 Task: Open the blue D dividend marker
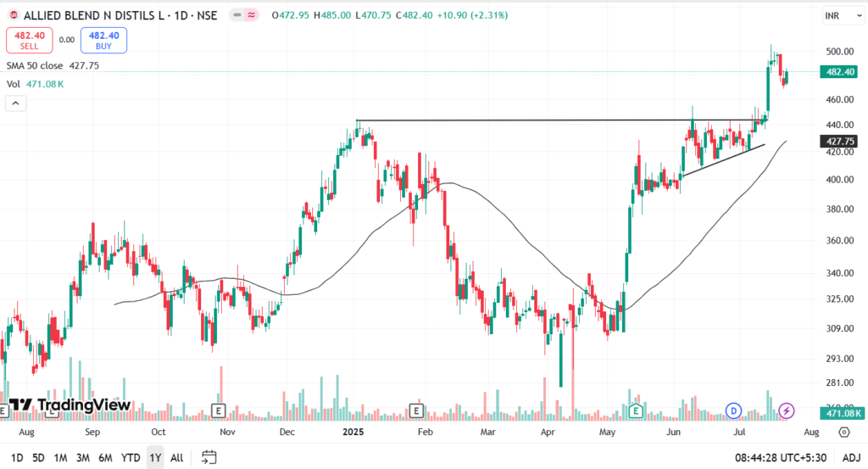[x=733, y=410]
